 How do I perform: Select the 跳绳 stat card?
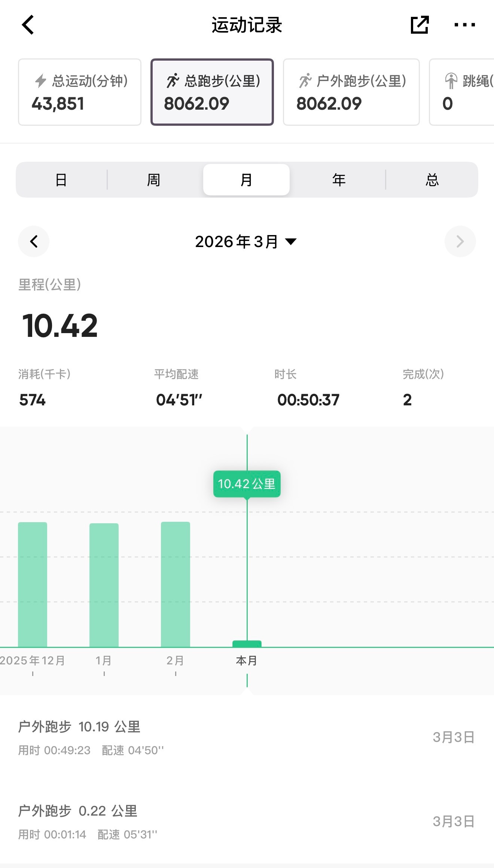coord(462,92)
